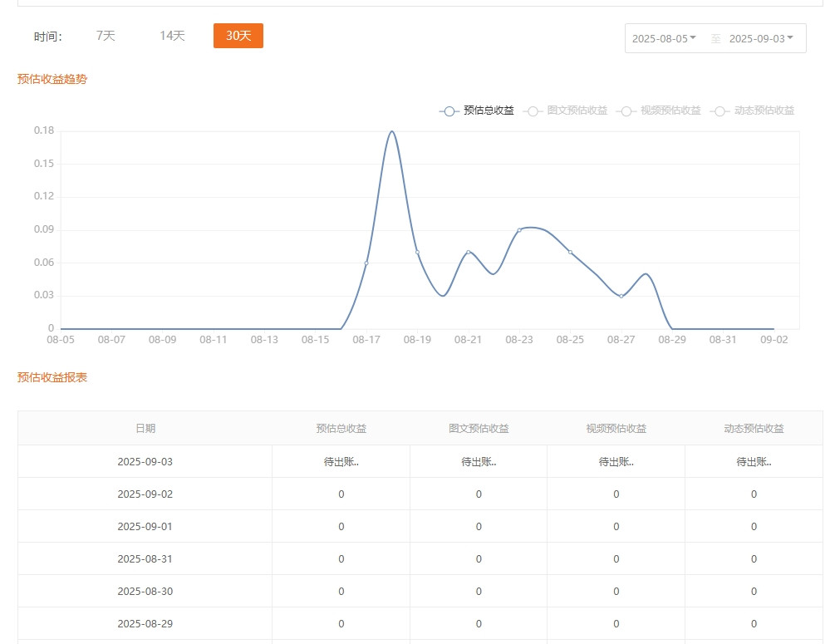Click 待出账.. under 预估总收益 for 2025-09-03

pyautogui.click(x=341, y=461)
